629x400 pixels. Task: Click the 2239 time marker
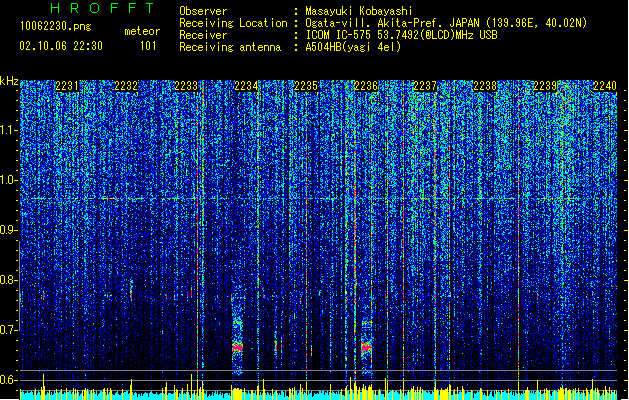(x=545, y=86)
